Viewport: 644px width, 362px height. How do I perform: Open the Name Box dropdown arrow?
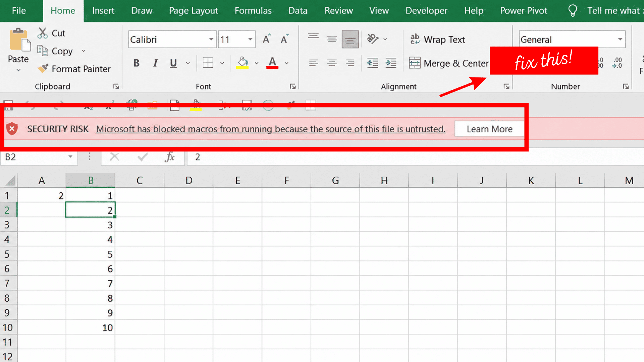coord(70,157)
